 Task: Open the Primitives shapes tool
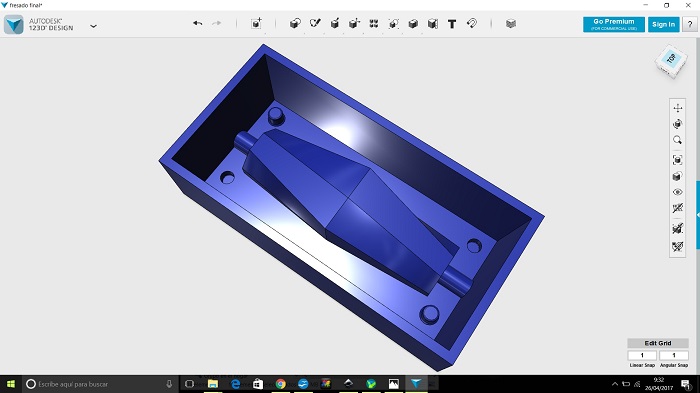pyautogui.click(x=295, y=24)
